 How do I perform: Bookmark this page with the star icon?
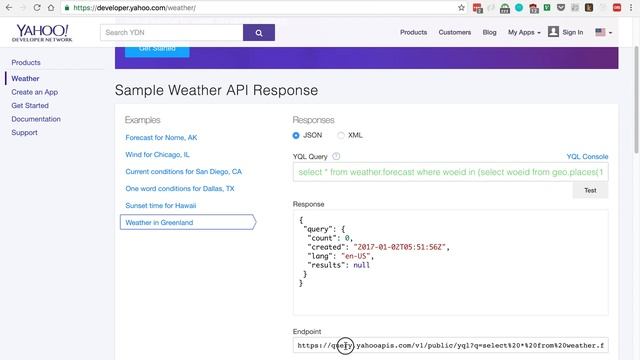point(461,8)
